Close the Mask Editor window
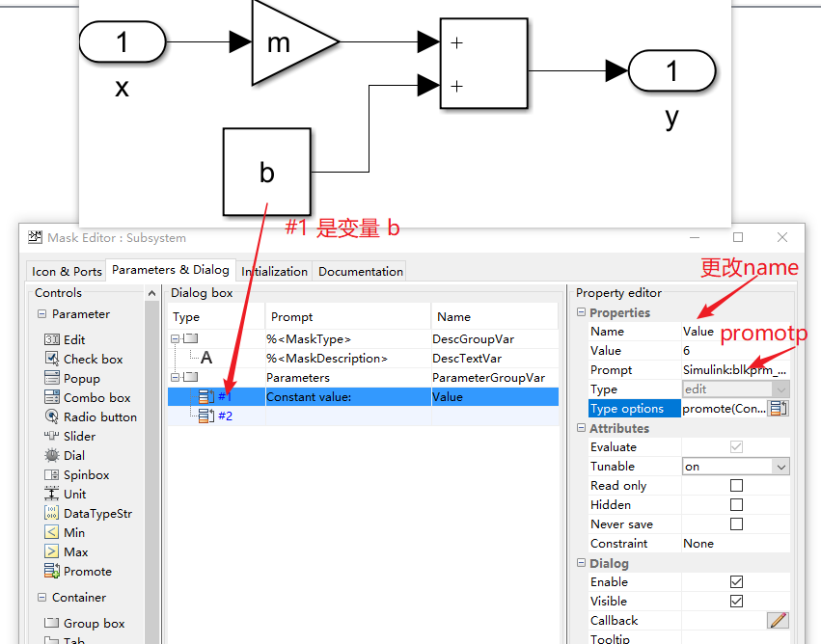 782,237
